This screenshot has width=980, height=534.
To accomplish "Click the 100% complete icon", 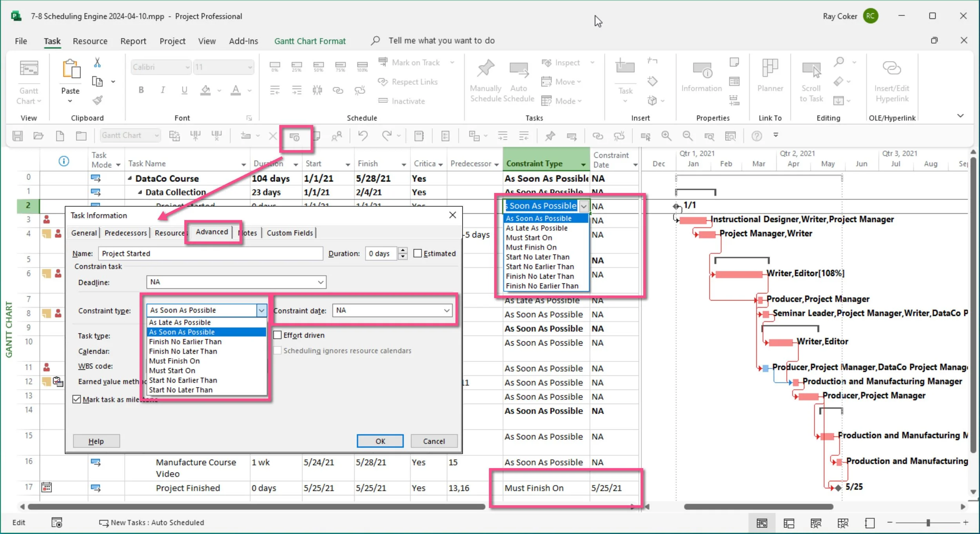I will click(362, 67).
